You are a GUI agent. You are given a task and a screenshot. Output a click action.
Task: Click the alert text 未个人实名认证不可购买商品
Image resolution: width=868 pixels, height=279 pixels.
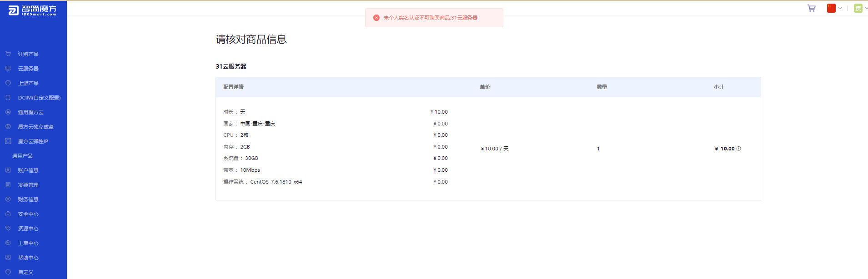tap(430, 18)
